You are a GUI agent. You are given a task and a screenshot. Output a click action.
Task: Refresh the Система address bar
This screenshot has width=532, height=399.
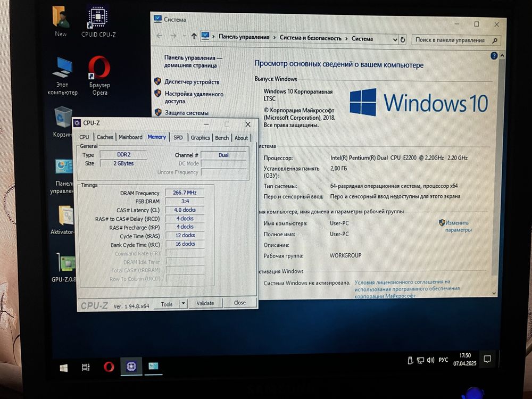click(x=403, y=40)
